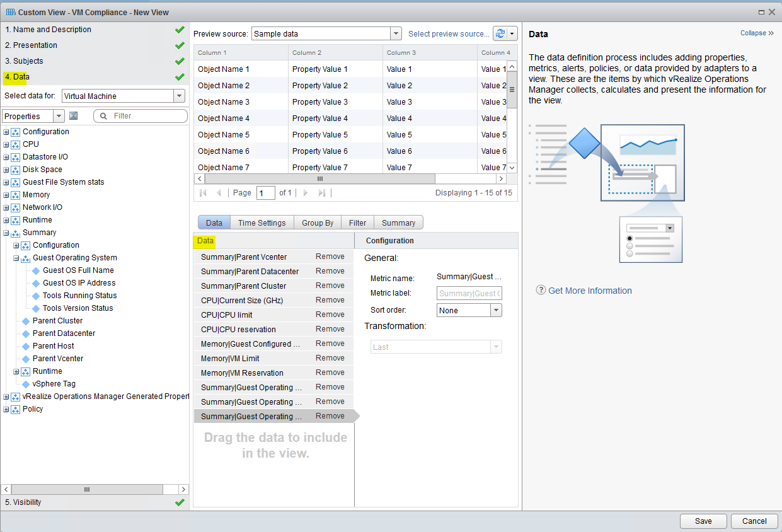Collapse the Guest Operating System node
This screenshot has width=782, height=532.
click(16, 258)
